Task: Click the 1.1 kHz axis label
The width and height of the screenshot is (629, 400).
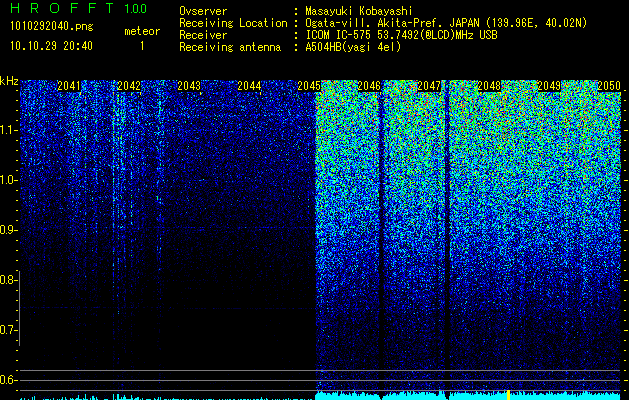Action: pos(8,130)
